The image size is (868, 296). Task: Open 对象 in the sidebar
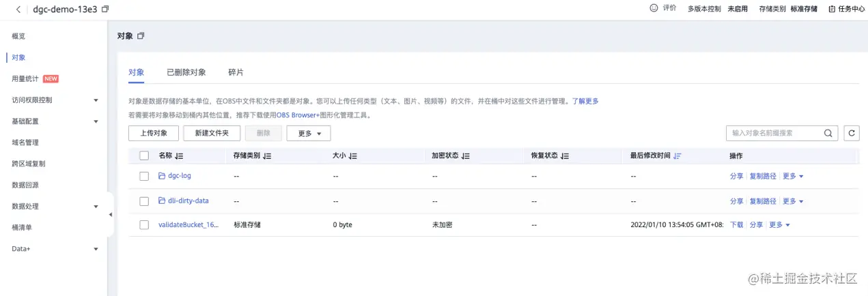[x=18, y=58]
